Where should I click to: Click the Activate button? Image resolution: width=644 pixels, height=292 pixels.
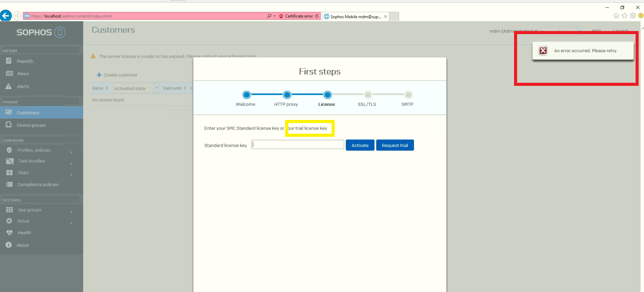360,145
